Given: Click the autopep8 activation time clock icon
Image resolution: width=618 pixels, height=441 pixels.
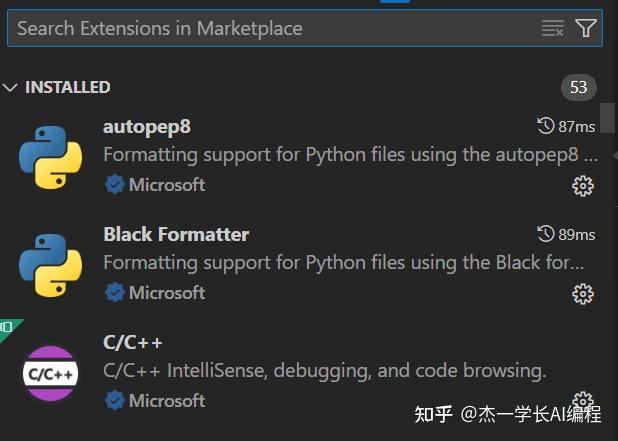Looking at the screenshot, I should [546, 126].
